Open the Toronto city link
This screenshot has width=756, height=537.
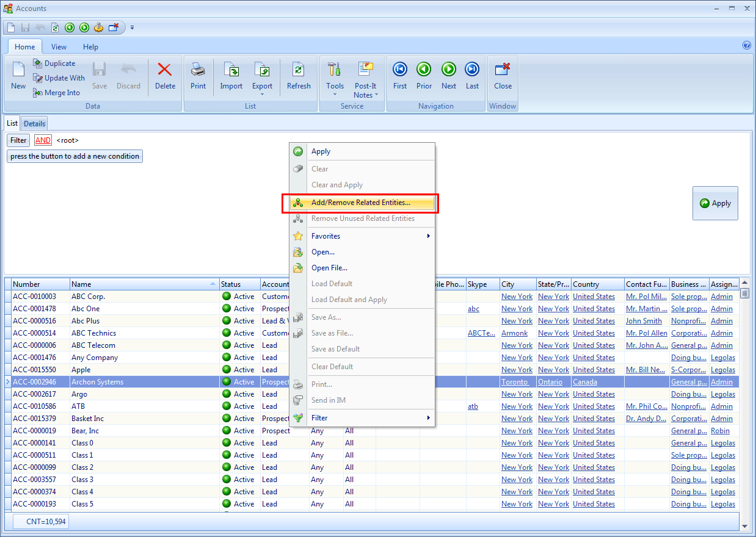[x=515, y=382]
